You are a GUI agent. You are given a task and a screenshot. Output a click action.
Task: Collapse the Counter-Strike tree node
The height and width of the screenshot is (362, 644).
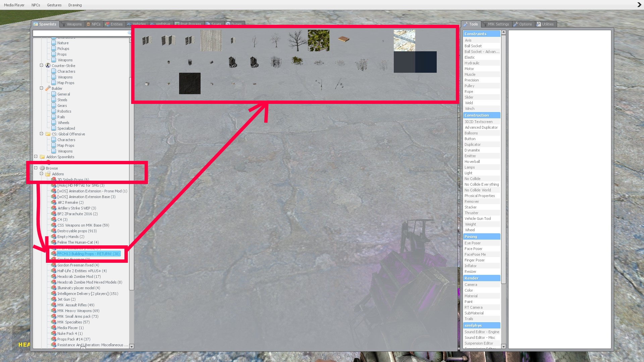(x=42, y=65)
